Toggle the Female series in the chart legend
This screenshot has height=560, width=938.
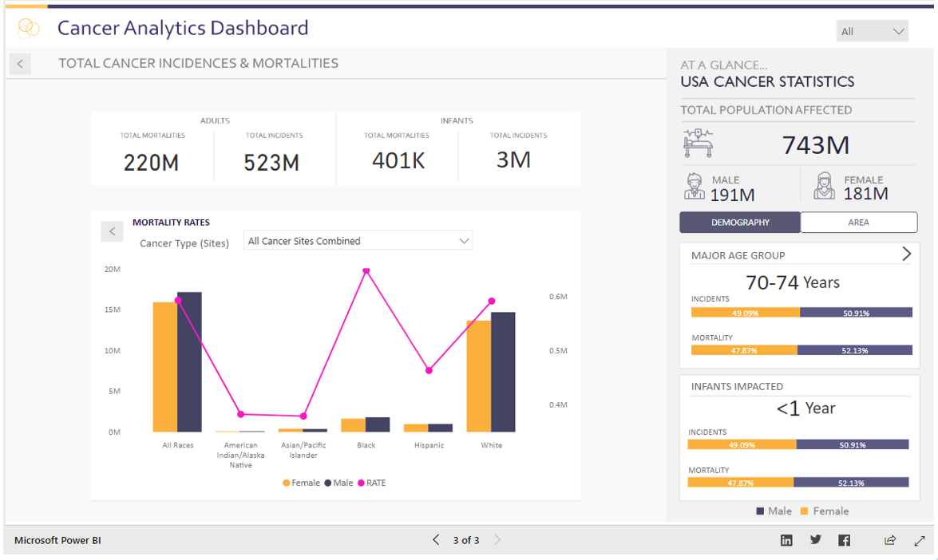point(301,483)
